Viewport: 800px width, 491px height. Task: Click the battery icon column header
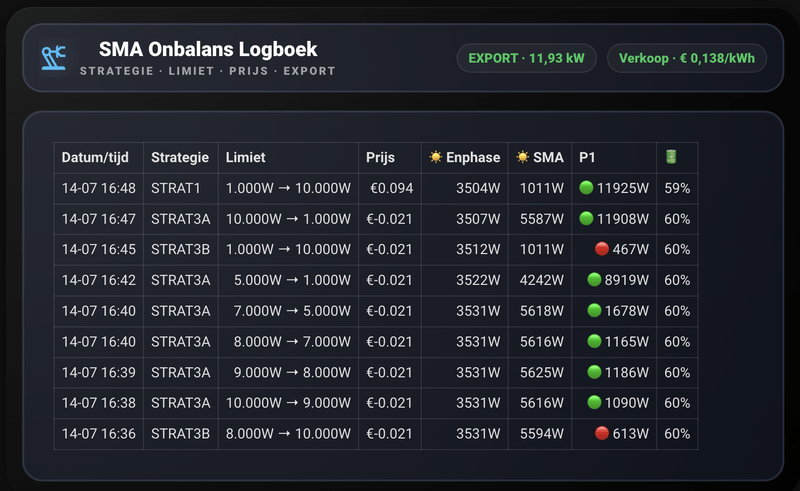(671, 157)
